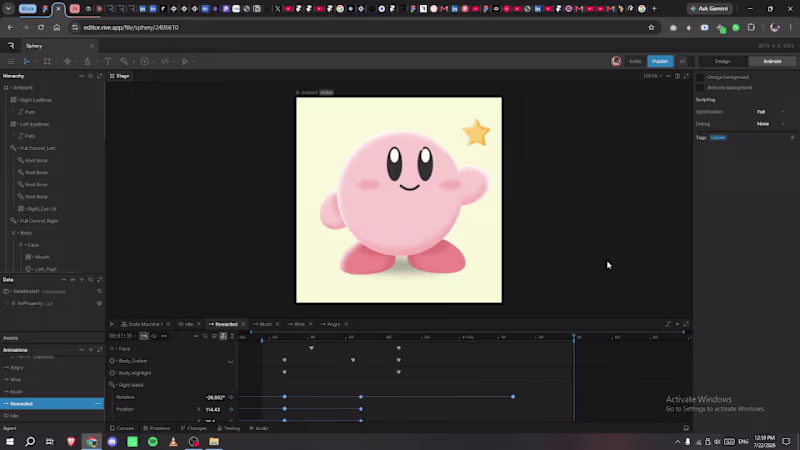This screenshot has width=800, height=450.
Task: Play the timeline animation
Action: click(x=112, y=324)
